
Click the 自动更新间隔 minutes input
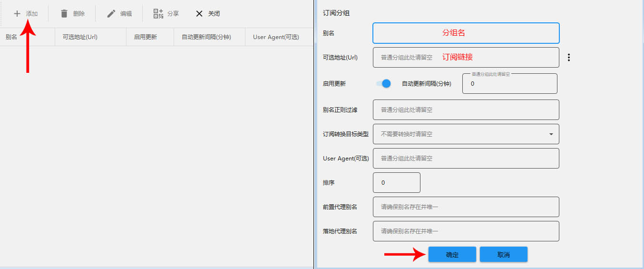pos(509,84)
